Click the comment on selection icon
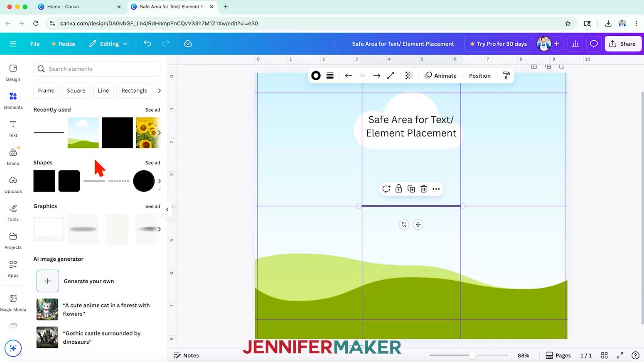644x362 pixels. point(386,189)
